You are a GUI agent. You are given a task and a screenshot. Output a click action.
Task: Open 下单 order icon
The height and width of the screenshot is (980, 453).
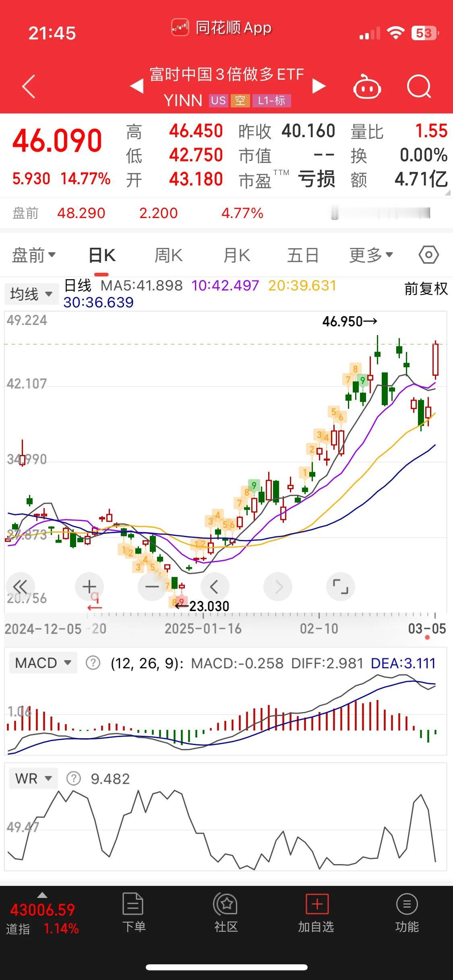click(x=133, y=912)
